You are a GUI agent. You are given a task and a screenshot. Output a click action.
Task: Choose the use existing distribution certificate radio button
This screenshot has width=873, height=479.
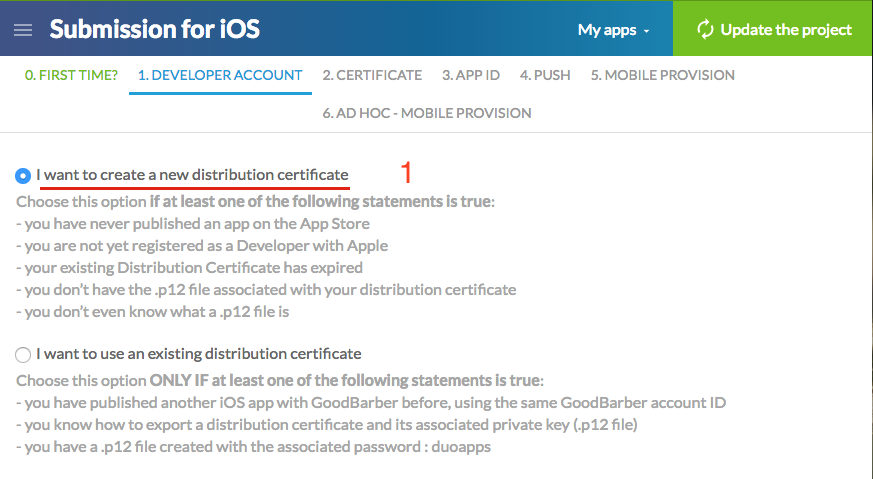click(x=24, y=354)
